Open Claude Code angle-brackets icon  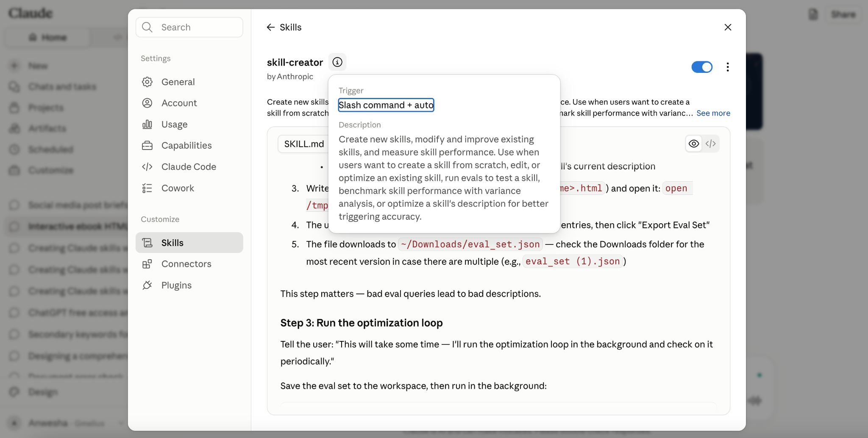pyautogui.click(x=147, y=166)
